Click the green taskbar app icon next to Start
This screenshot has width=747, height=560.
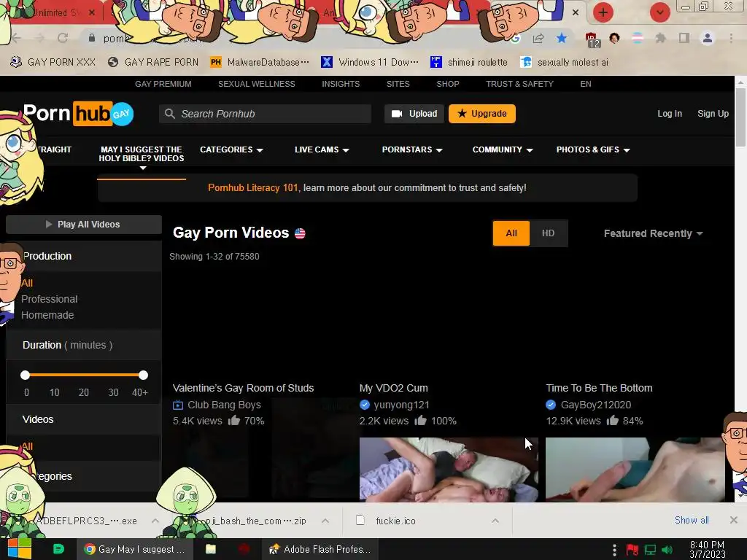[58, 549]
